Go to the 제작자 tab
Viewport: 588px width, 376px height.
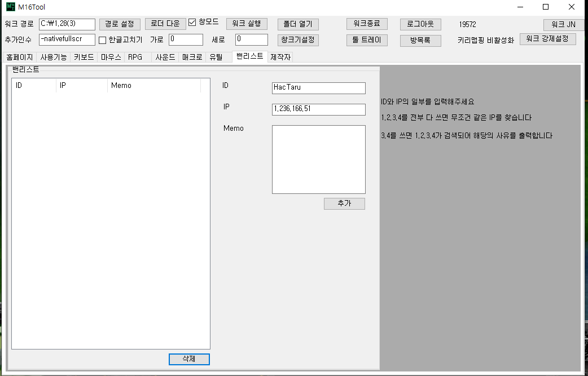pos(280,57)
